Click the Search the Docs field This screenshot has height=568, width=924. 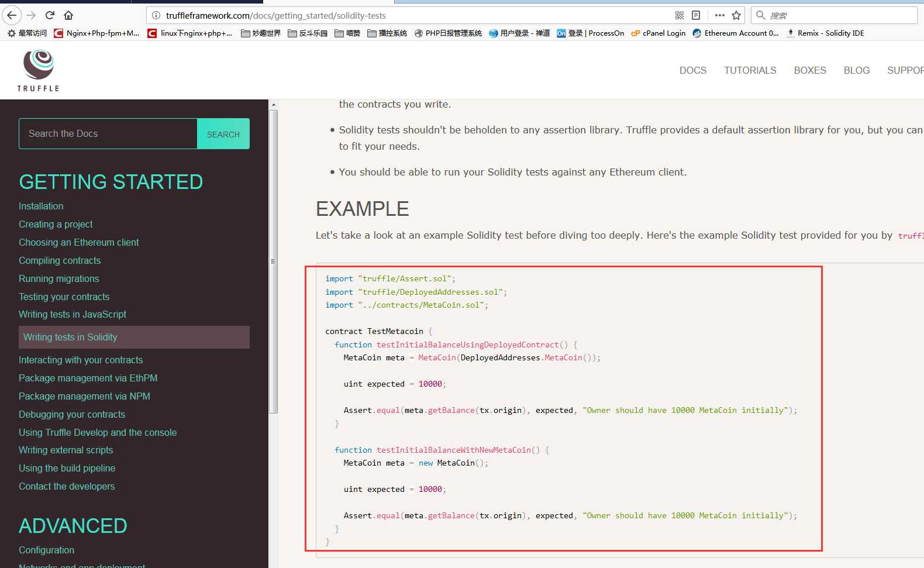(108, 133)
